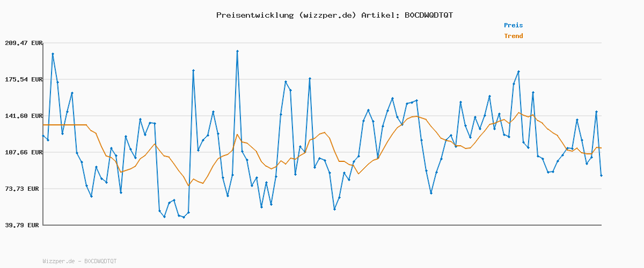
Task: Toggle the orange "Trend" legend entry
Action: pos(513,36)
